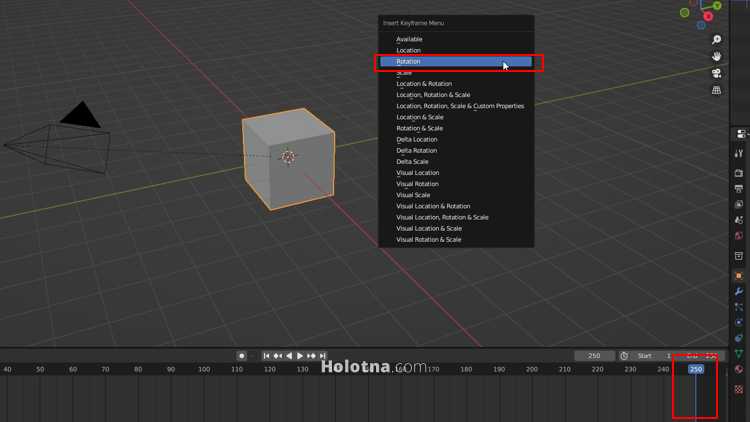Open the Collection properties box icon
Screen dimensions: 750x422
[739, 256]
